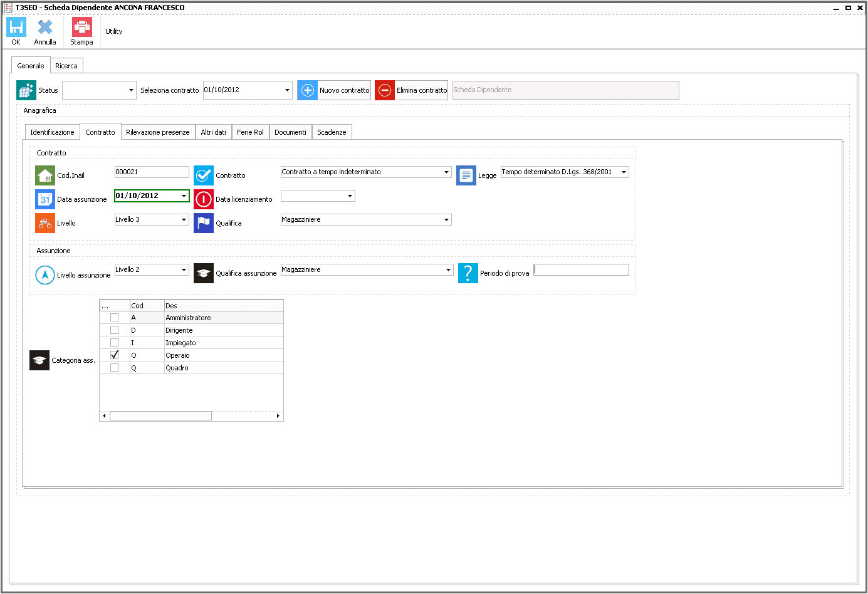
Task: Click the Periodo di prova input field
Action: tap(581, 269)
